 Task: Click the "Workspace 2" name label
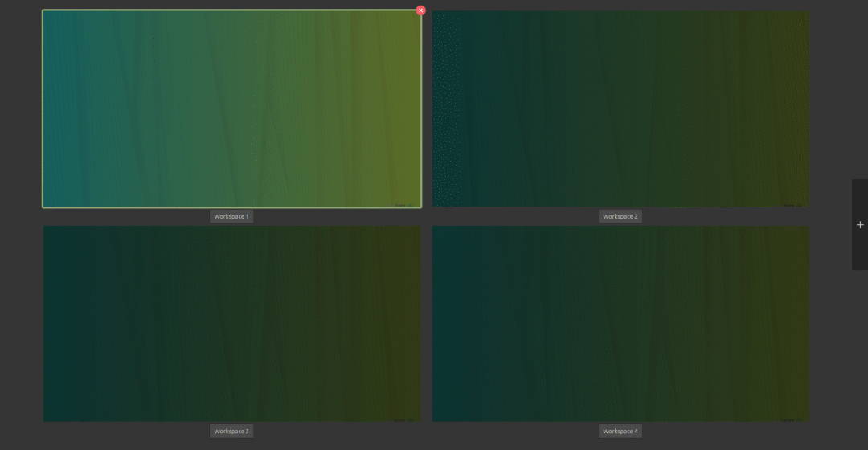620,216
